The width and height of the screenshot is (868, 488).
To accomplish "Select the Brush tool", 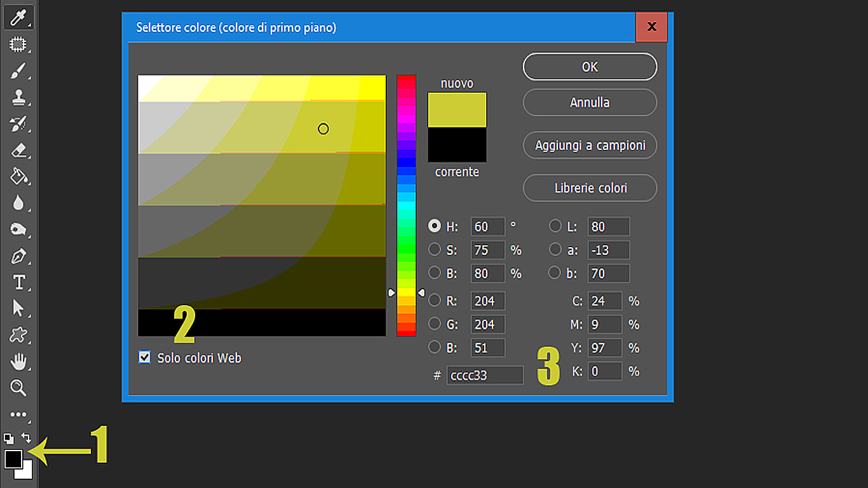I will click(18, 71).
